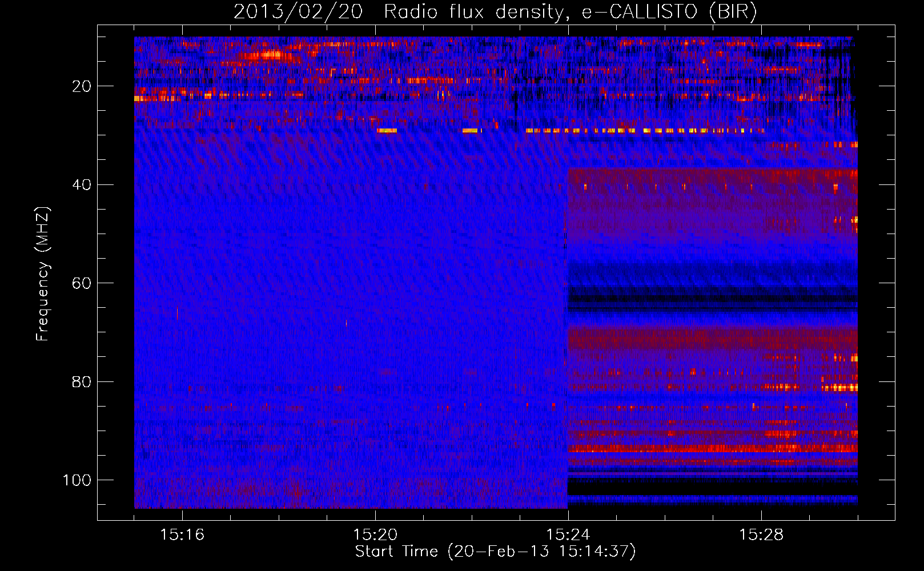Click the 15:16 time tick label

[182, 534]
